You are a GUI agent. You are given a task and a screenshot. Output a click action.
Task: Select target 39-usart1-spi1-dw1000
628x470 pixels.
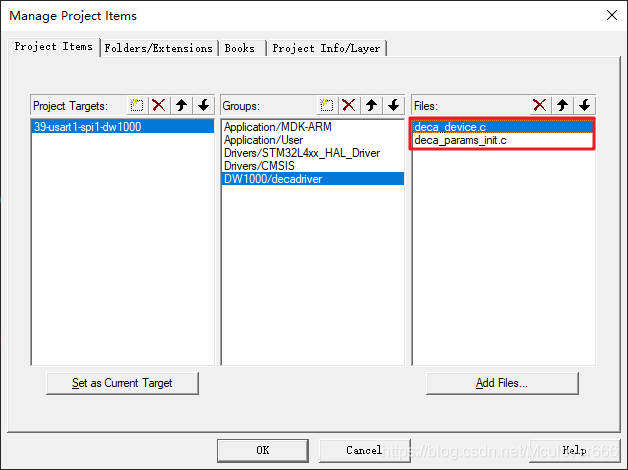(x=123, y=127)
